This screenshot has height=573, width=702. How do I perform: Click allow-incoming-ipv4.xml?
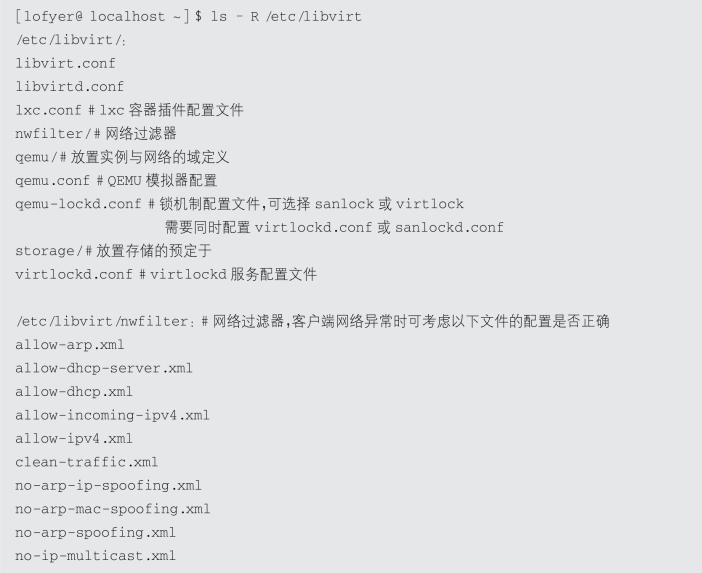point(112,415)
